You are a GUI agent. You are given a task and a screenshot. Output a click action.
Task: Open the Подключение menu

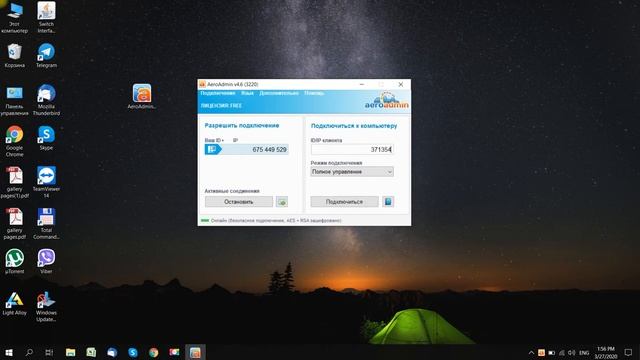click(x=218, y=93)
